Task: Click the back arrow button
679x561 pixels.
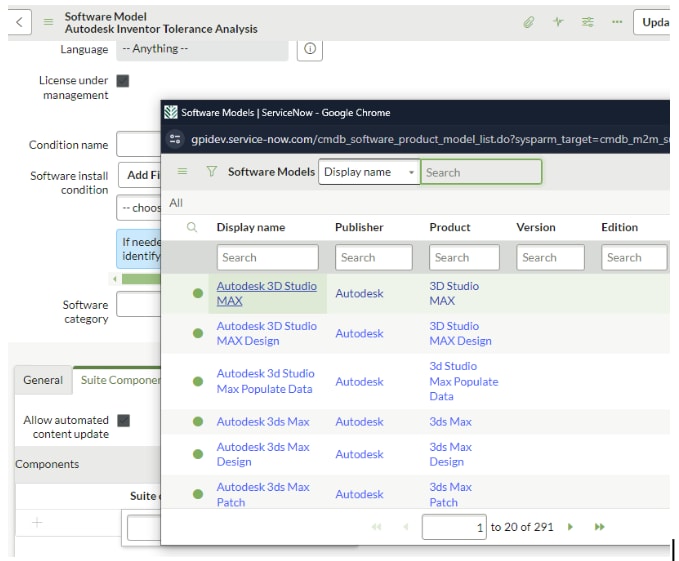Action: click(21, 22)
